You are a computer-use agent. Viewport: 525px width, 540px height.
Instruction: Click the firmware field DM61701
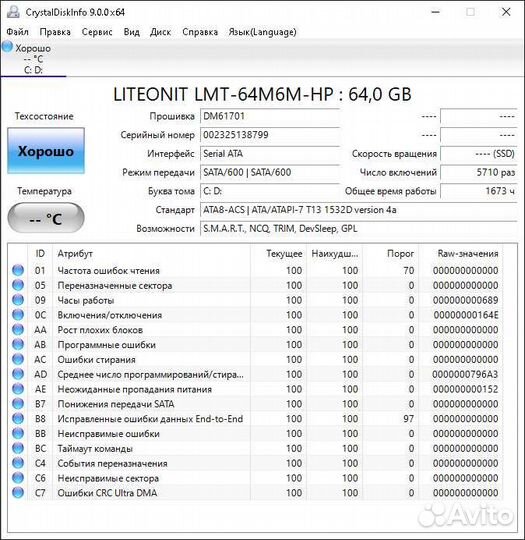[x=270, y=116]
